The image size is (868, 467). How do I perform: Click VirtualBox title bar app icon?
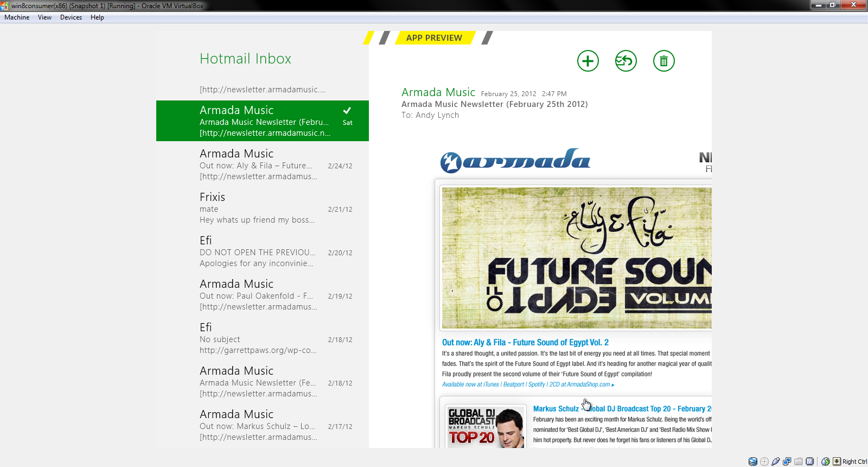click(4, 5)
